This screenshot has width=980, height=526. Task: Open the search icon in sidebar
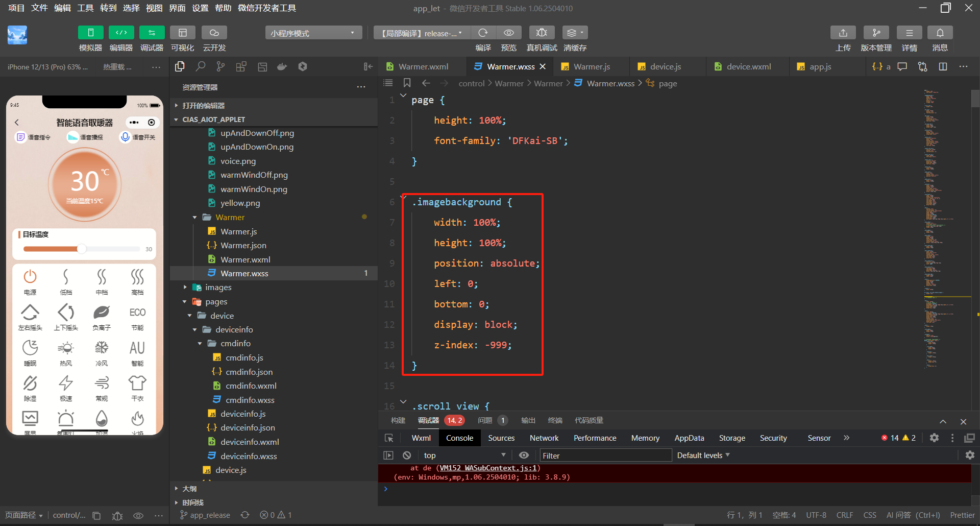pyautogui.click(x=201, y=66)
